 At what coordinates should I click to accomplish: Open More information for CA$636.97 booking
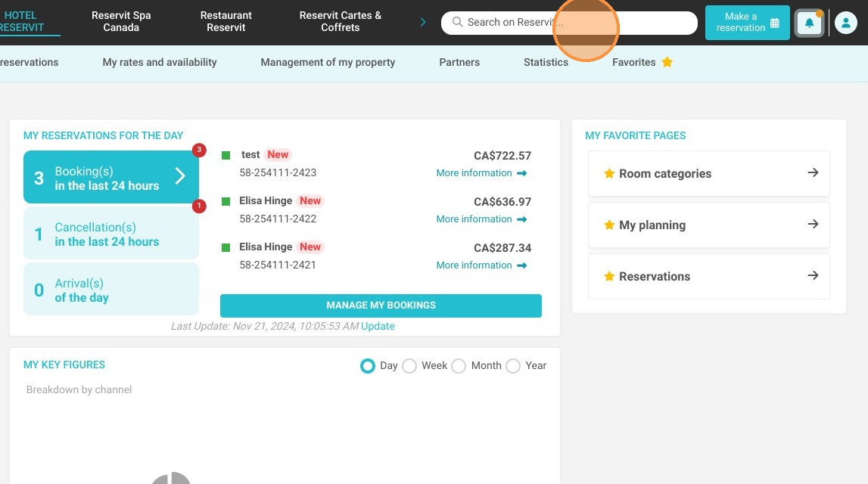coord(481,219)
